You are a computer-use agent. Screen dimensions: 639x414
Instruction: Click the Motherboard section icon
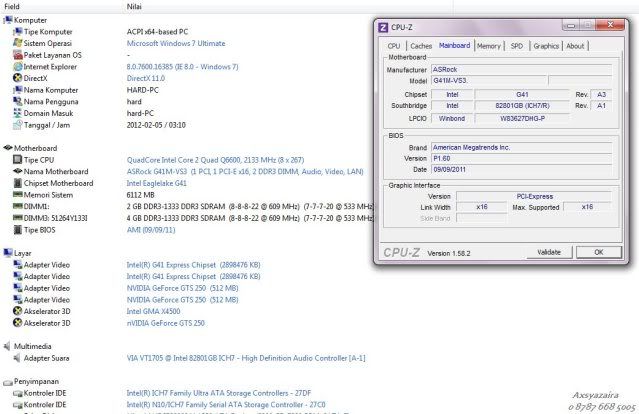pyautogui.click(x=8, y=148)
